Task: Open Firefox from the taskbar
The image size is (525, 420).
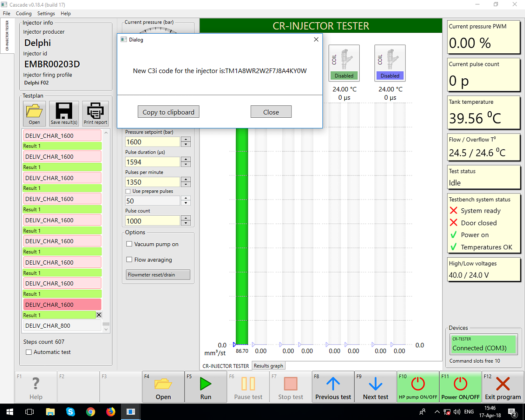Action: [x=111, y=412]
